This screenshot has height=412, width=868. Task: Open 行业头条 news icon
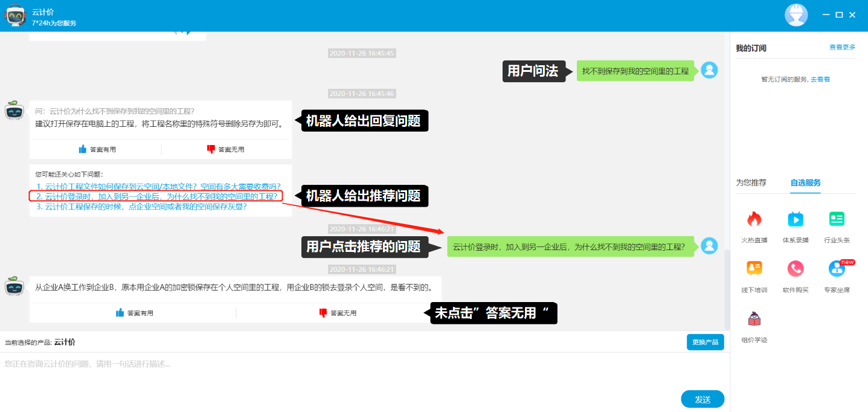coord(837,219)
